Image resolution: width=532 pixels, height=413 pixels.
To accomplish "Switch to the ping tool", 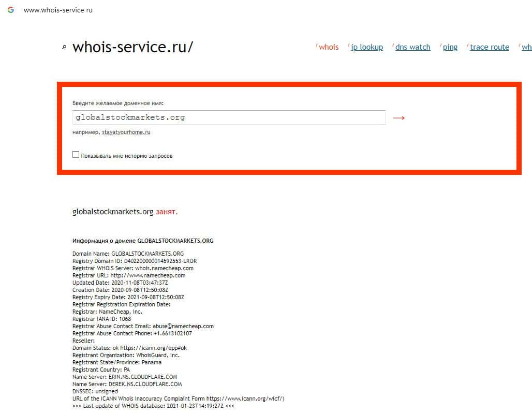I will [450, 47].
